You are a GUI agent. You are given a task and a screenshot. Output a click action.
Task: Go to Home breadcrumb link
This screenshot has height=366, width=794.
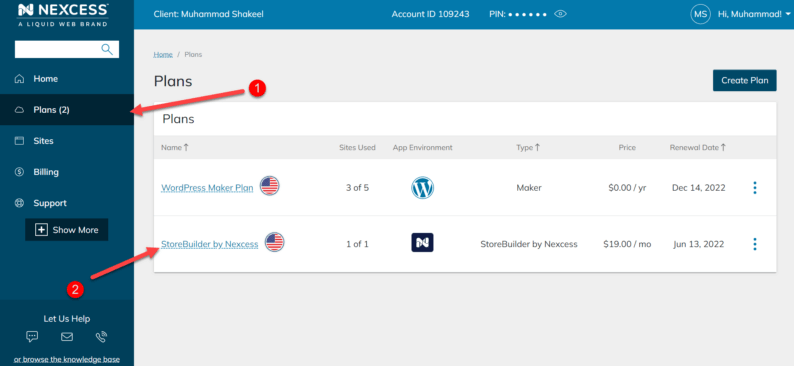coord(163,54)
